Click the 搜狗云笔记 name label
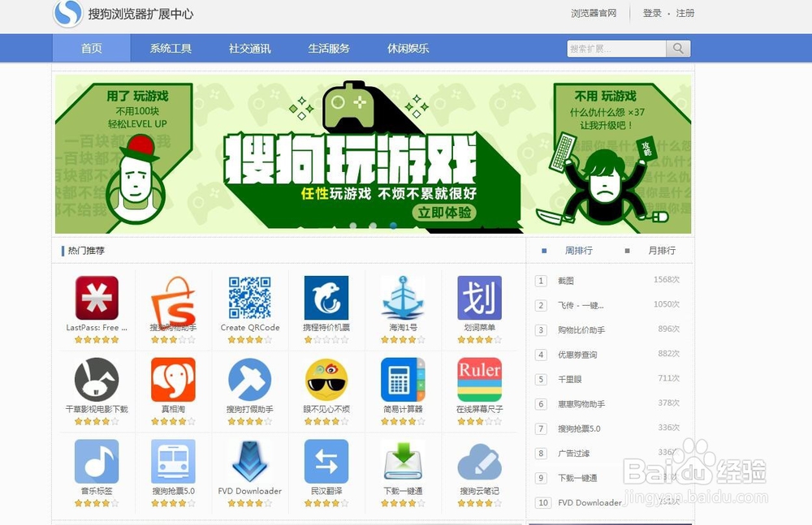Screen dimensions: 812x525 point(480,491)
